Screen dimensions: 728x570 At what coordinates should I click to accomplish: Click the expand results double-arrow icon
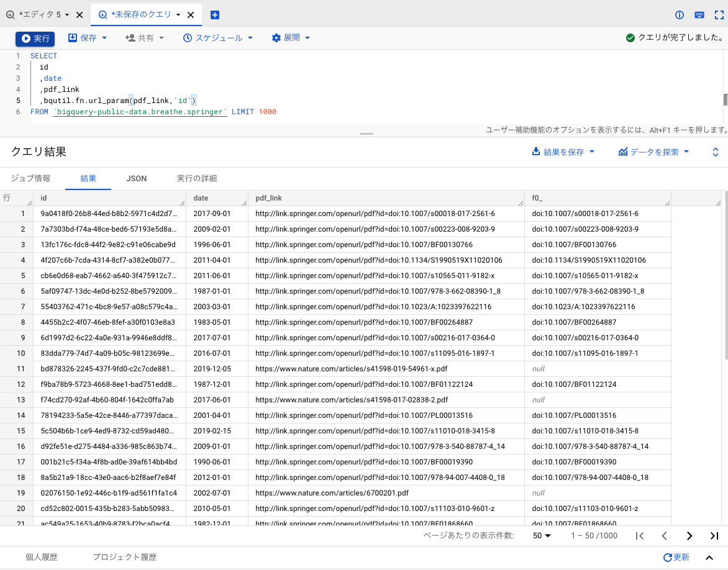coord(715,152)
